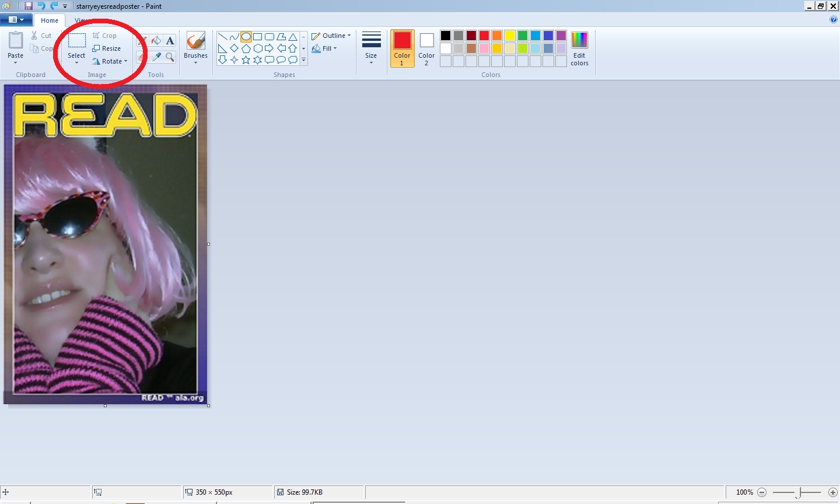Open the Rotate dropdown
The image size is (840, 504).
point(110,61)
